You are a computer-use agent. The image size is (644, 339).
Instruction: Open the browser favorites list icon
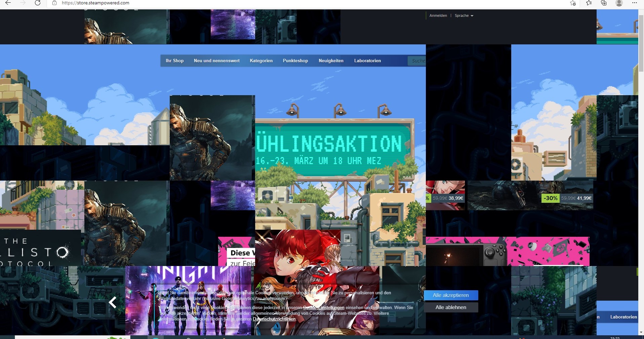[589, 3]
